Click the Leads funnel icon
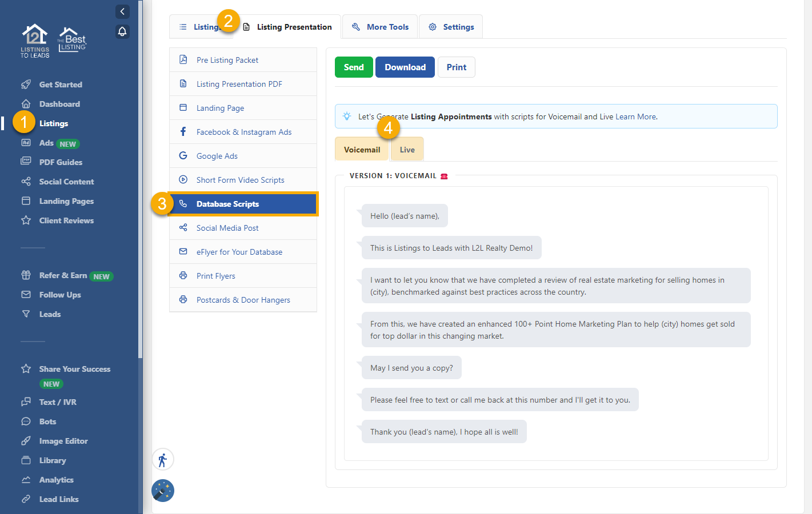This screenshot has width=812, height=514. 26,314
